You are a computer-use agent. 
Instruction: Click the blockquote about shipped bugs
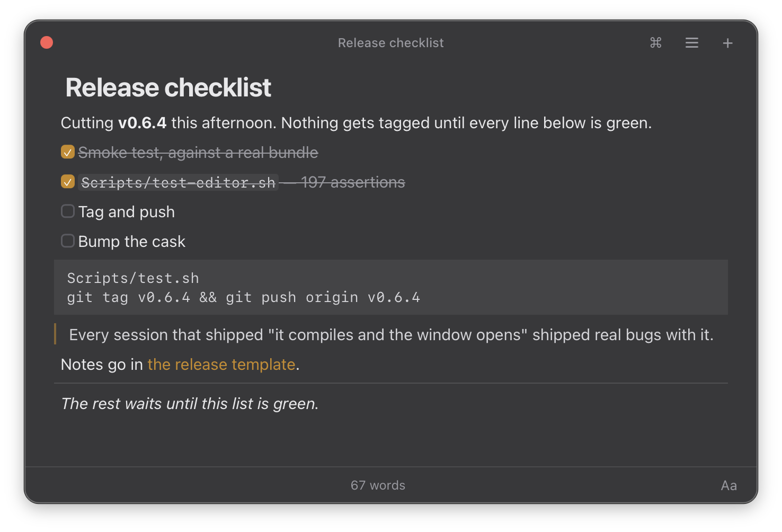point(391,335)
